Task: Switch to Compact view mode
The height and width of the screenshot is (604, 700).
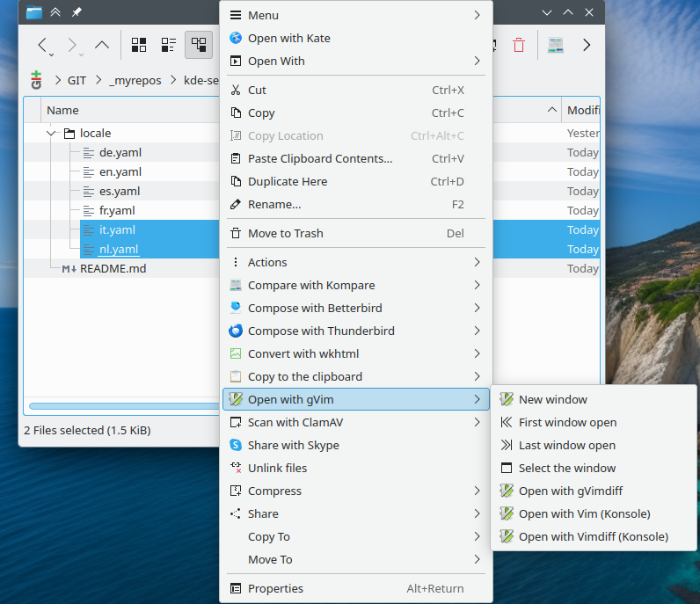Action: coord(169,45)
